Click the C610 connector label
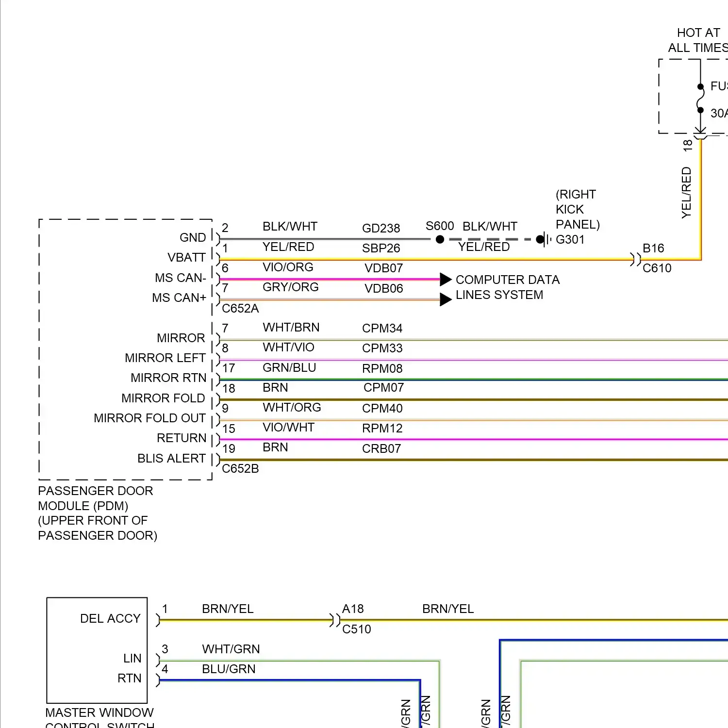The height and width of the screenshot is (728, 728). (x=657, y=268)
